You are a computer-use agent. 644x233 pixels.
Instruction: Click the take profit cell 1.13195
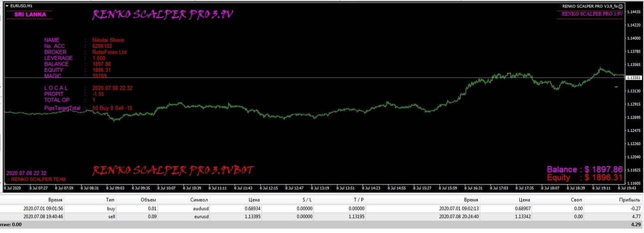(x=357, y=217)
